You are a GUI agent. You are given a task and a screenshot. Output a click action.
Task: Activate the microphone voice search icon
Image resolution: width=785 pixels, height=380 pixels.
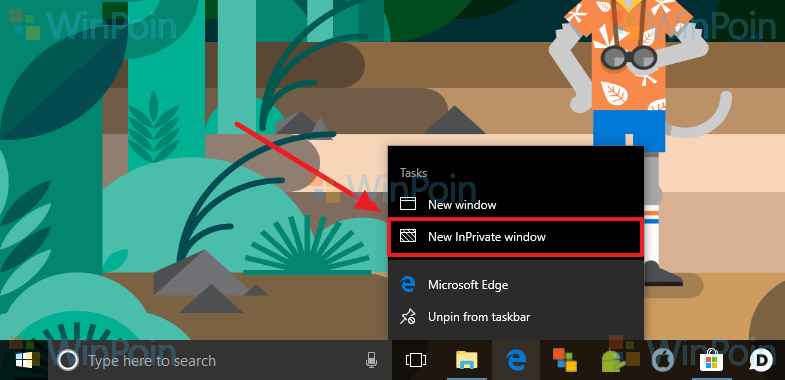pos(371,360)
